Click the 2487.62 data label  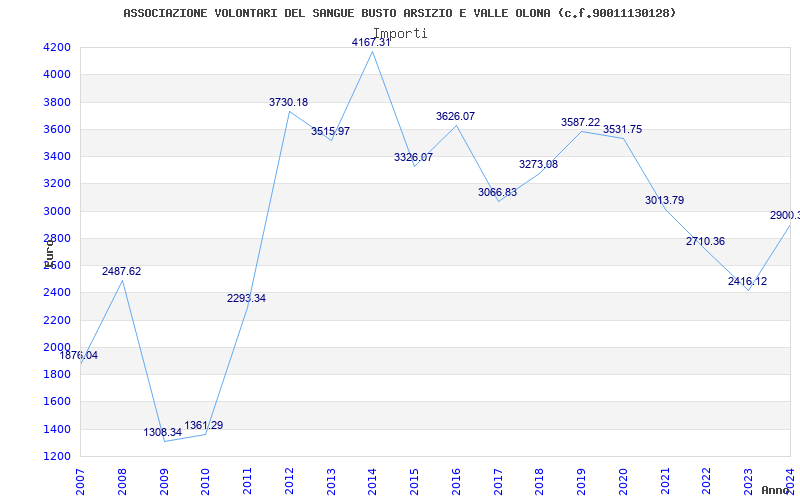[x=121, y=271]
